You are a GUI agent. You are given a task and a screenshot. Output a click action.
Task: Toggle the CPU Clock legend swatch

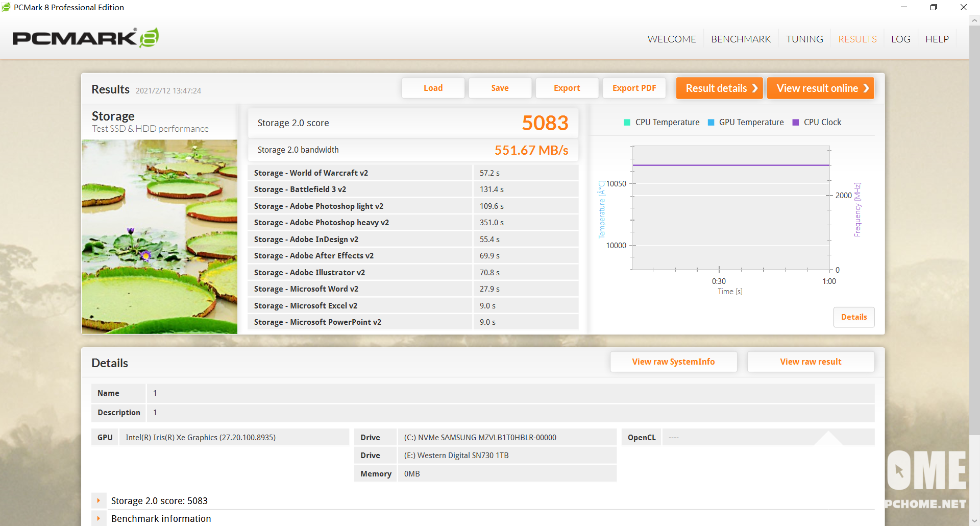[x=795, y=123]
